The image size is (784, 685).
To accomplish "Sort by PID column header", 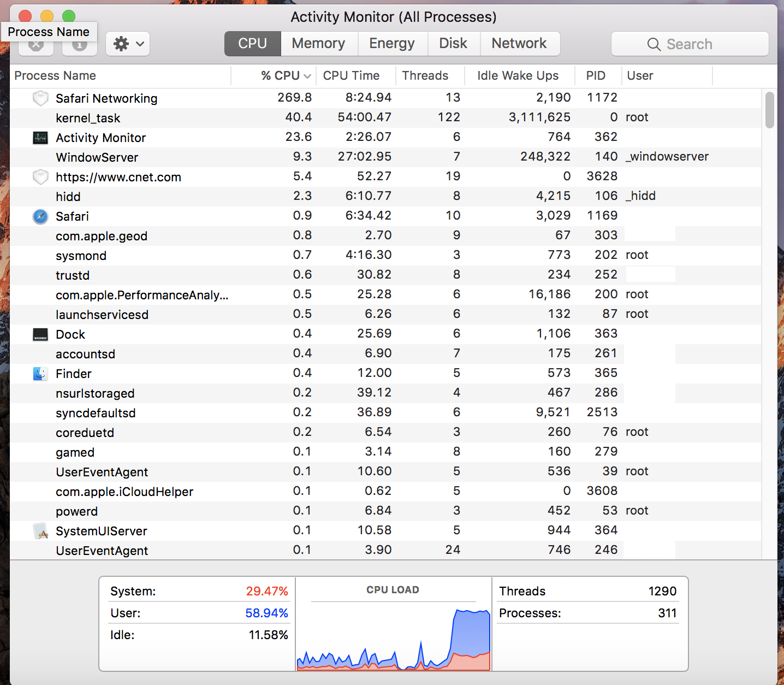I will (x=598, y=75).
